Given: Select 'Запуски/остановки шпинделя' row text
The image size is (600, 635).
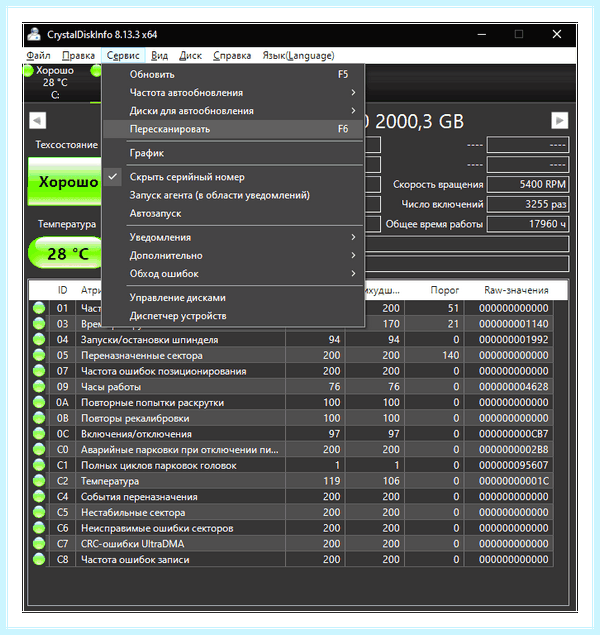Looking at the screenshot, I should click(x=149, y=340).
